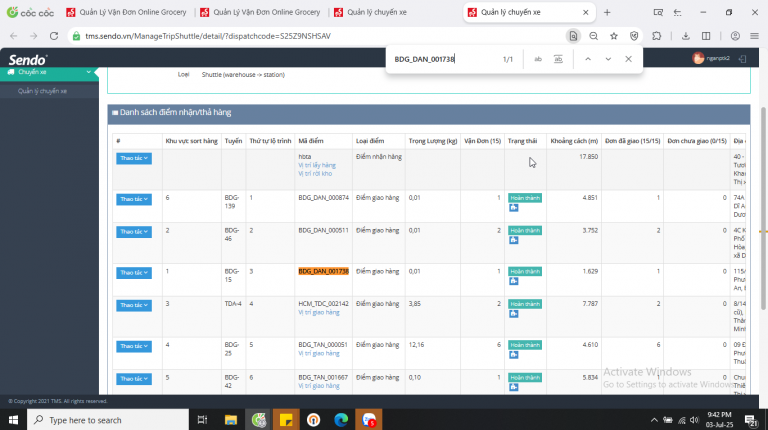768x430 pixels.
Task: Open Thao tác dropdown for BDG_DAN_000511 row
Action: [134, 232]
